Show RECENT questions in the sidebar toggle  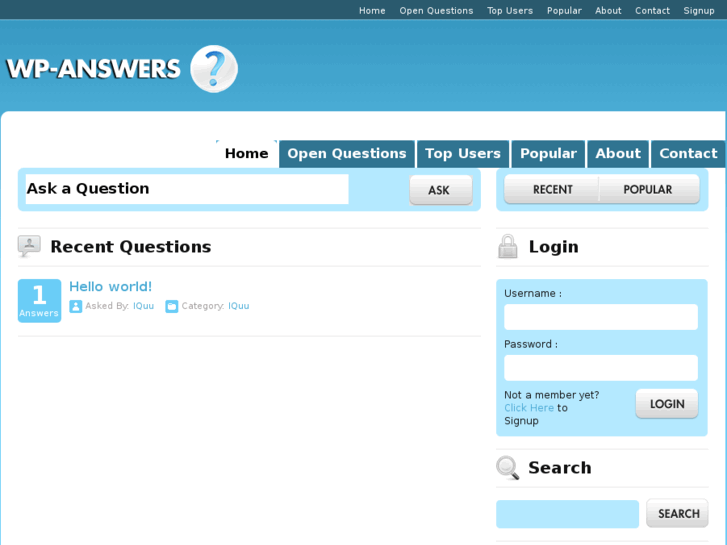click(x=552, y=189)
